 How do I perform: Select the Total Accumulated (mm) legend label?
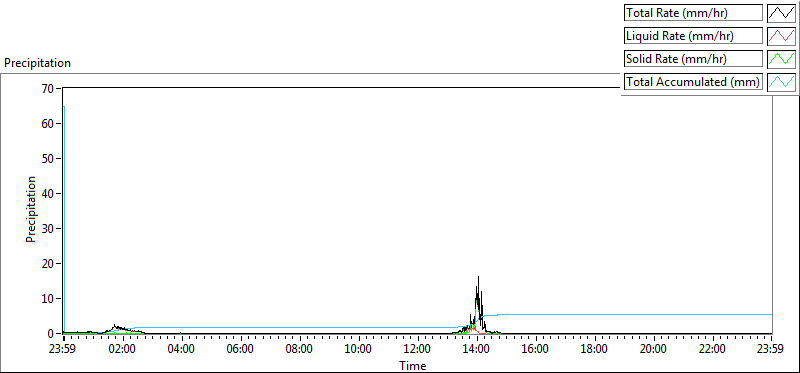pyautogui.click(x=693, y=82)
